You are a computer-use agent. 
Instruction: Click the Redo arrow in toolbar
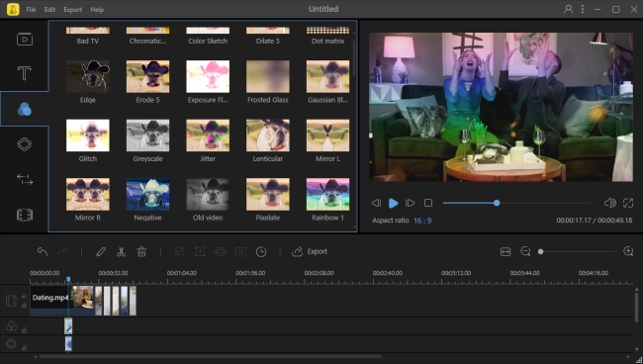62,251
